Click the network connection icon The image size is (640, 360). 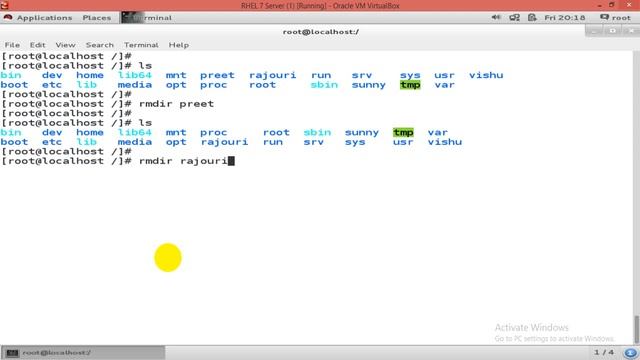[514, 18]
